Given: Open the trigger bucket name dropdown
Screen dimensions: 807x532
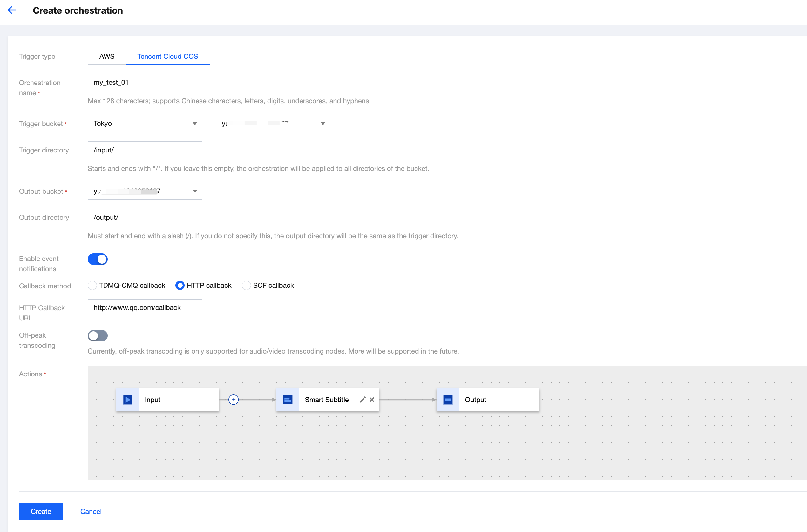Looking at the screenshot, I should point(273,124).
